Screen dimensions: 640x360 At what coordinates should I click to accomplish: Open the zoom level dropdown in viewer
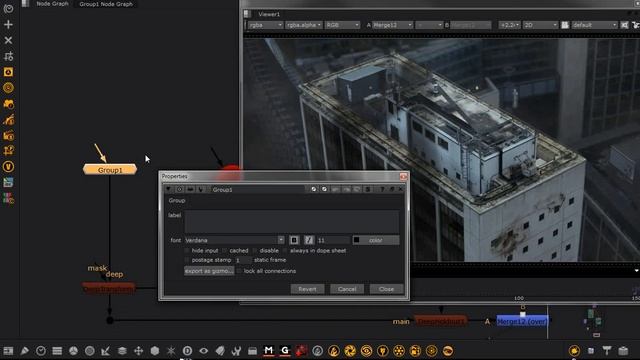click(x=509, y=25)
